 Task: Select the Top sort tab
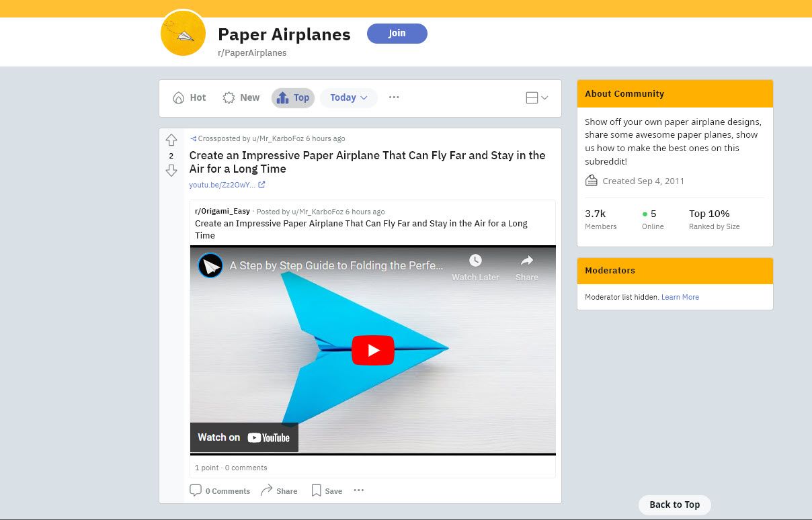pos(293,97)
